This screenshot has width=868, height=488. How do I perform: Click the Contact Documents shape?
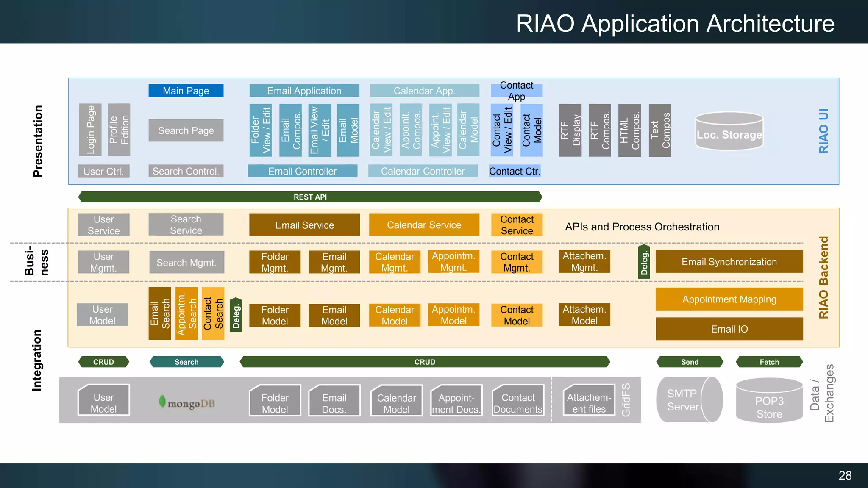point(518,401)
